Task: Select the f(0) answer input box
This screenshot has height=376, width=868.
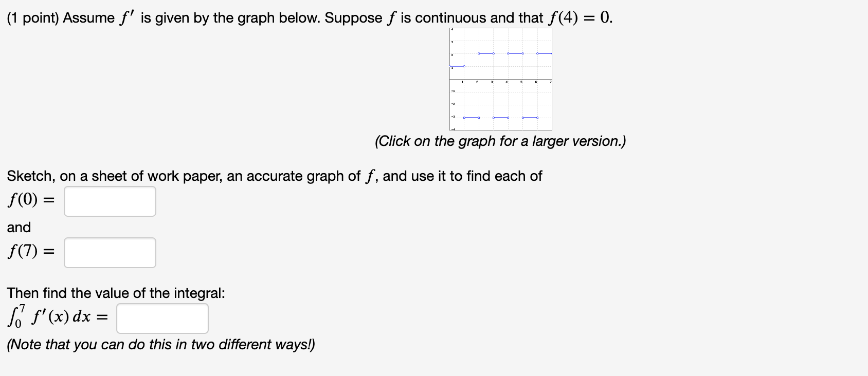Action: pyautogui.click(x=110, y=201)
